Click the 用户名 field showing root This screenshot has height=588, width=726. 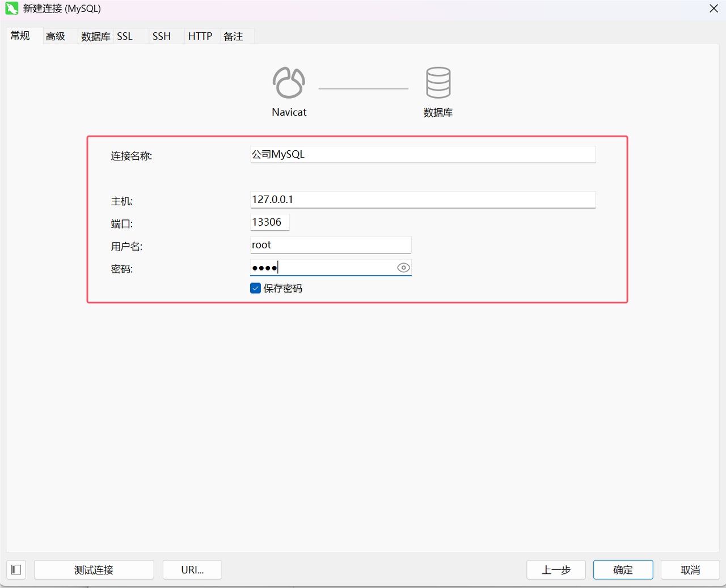tap(331, 245)
